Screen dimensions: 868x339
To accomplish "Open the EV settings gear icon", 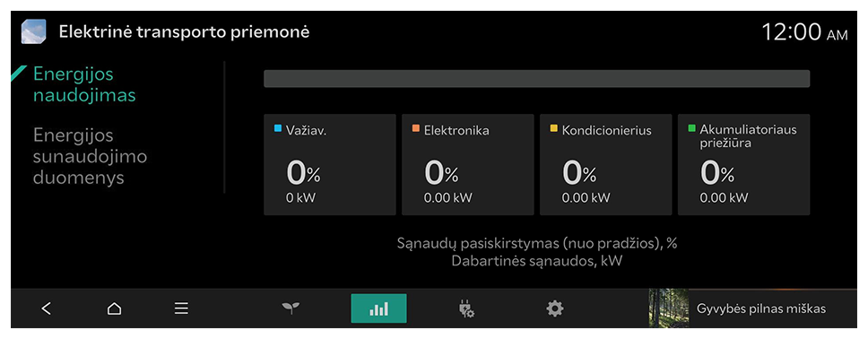I will click(x=555, y=309).
